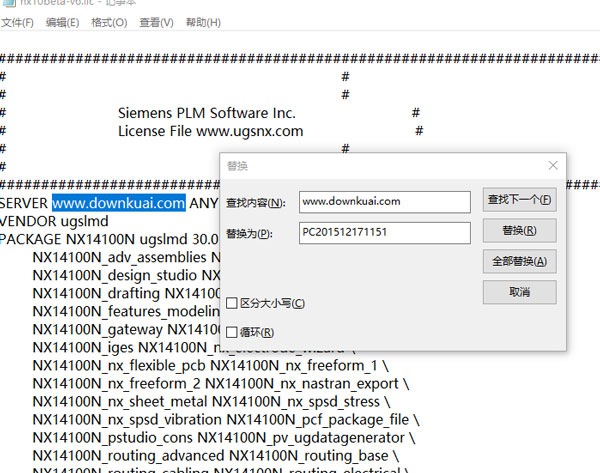Click 'License File www.ugsnx.com' line
Image resolution: width=600 pixels, height=473 pixels.
[x=210, y=131]
